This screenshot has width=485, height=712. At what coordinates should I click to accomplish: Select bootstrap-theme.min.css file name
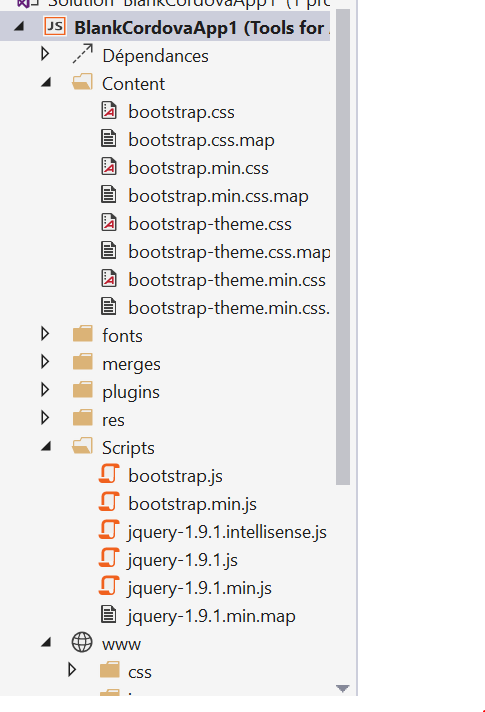tap(227, 281)
